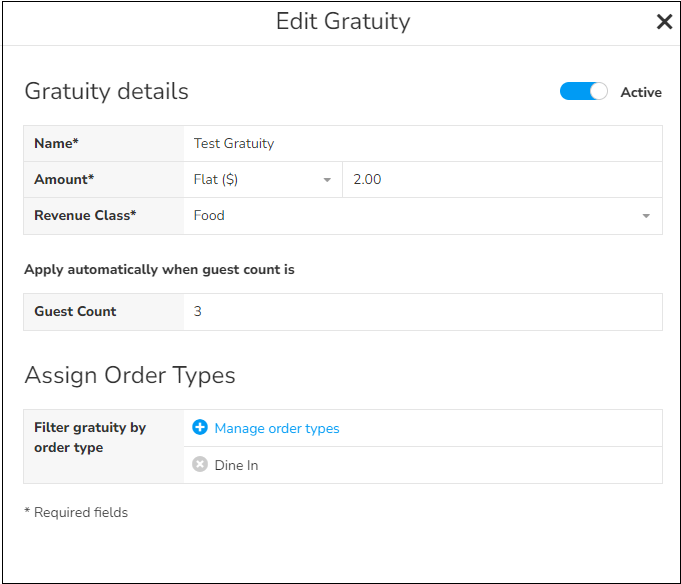Click the amount value field showing 2.00
The height and width of the screenshot is (584, 681).
coord(500,180)
